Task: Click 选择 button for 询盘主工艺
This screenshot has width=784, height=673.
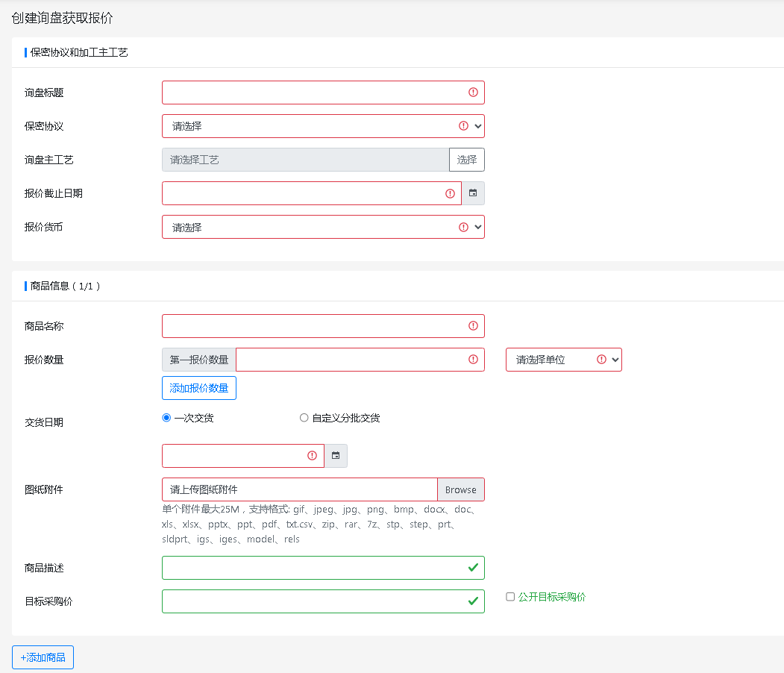Action: tap(467, 160)
